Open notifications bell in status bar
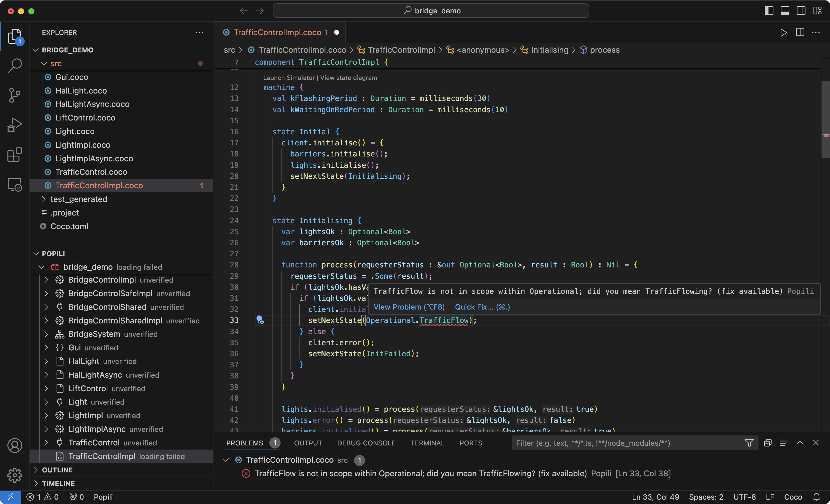This screenshot has height=504, width=830. tap(817, 497)
